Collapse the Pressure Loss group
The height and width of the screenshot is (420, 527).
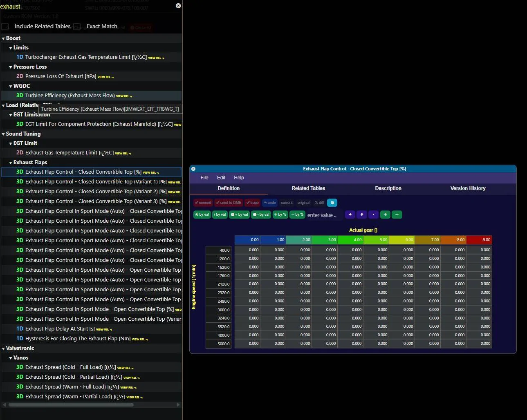tap(11, 67)
